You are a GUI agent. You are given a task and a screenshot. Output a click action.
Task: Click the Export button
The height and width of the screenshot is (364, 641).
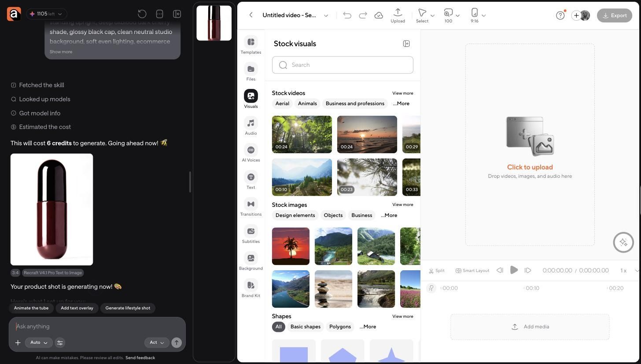(x=614, y=15)
